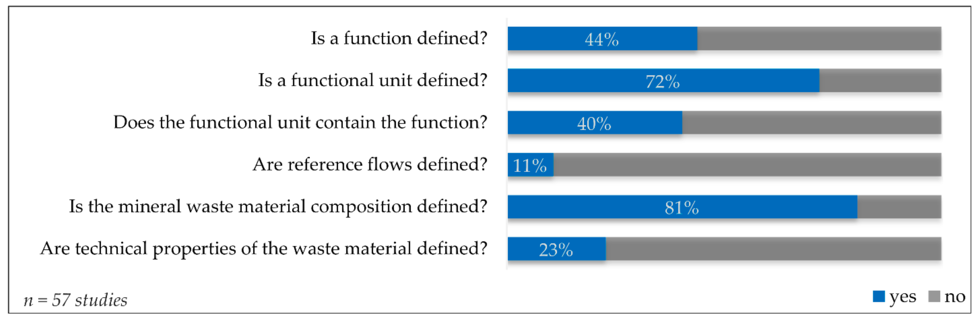
Task: Select the 'Are reference flows defined?' label
Action: pyautogui.click(x=370, y=165)
